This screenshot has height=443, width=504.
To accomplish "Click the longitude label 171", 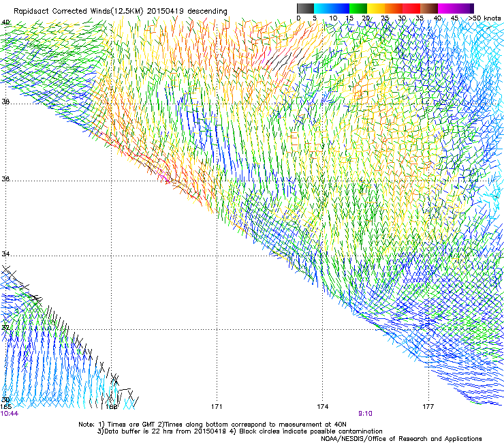I will coord(217,407).
